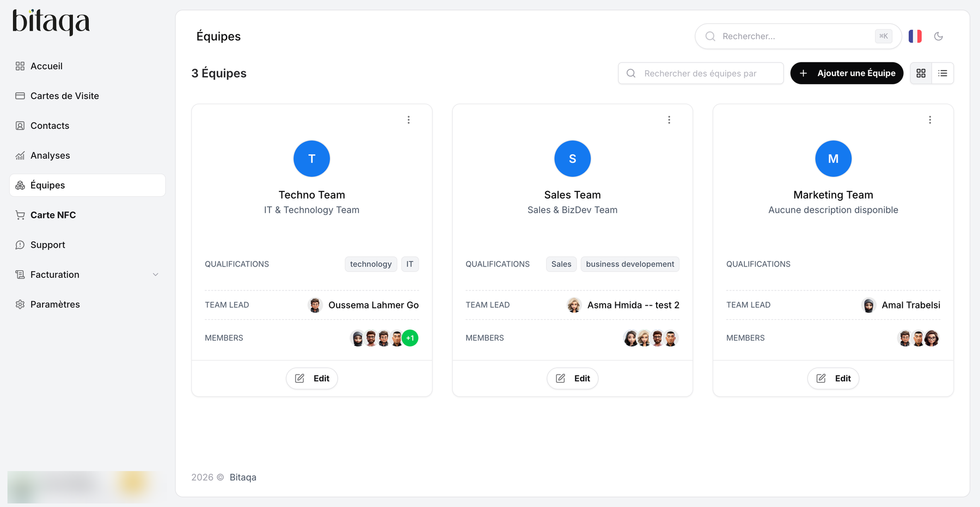Click Aucune description disponible text

coord(834,210)
